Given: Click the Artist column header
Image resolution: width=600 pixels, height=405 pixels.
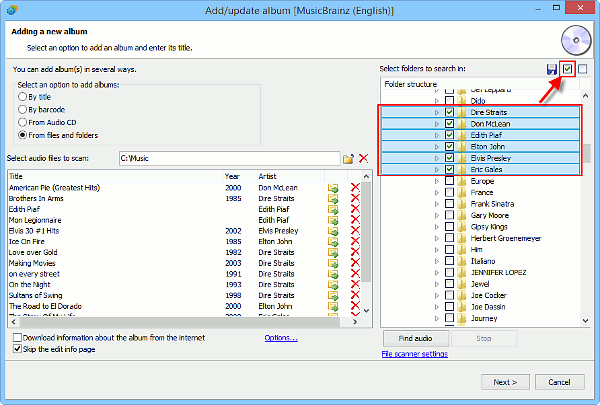Looking at the screenshot, I should [290, 176].
